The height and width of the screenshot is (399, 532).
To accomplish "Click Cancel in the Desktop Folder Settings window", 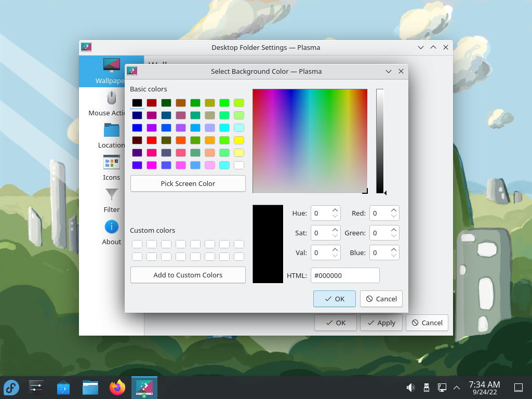I will pyautogui.click(x=427, y=323).
